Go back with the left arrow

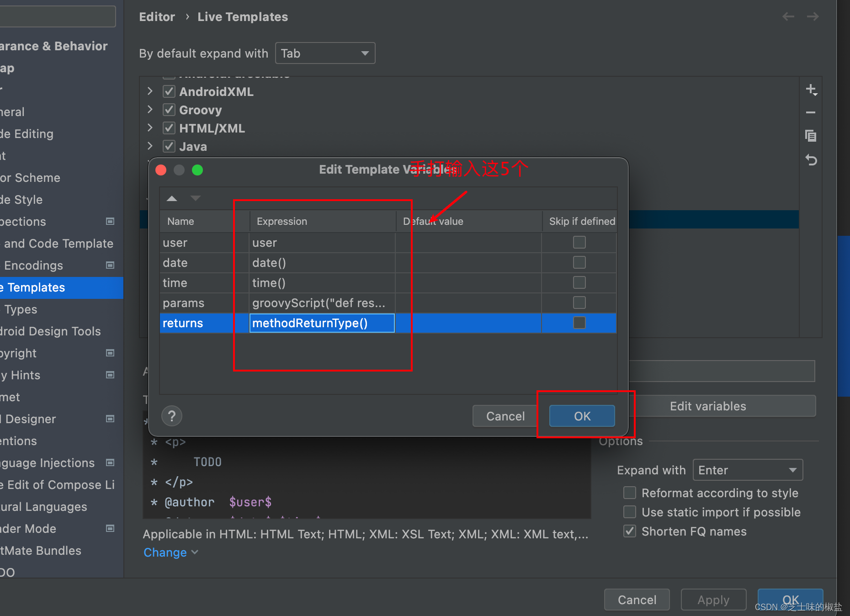pyautogui.click(x=788, y=17)
